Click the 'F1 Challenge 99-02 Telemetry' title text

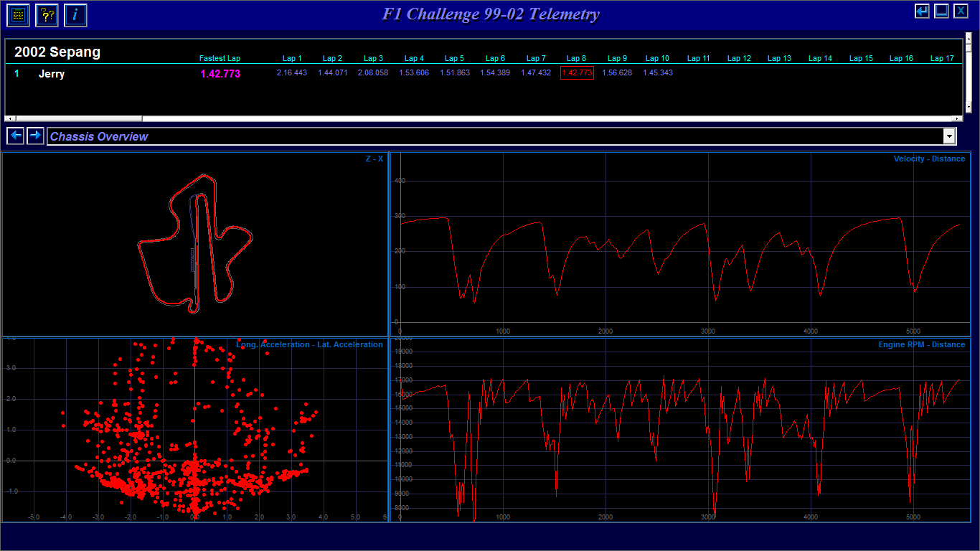(490, 14)
